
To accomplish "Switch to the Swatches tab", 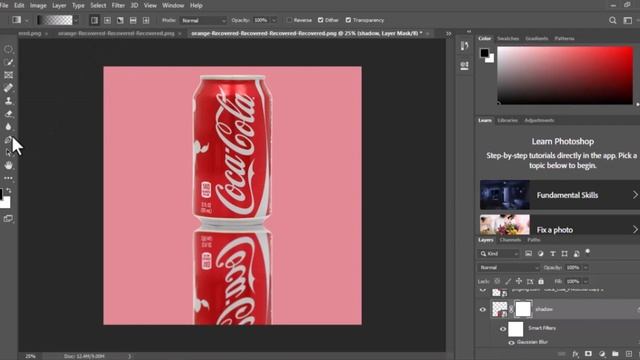I will [508, 38].
